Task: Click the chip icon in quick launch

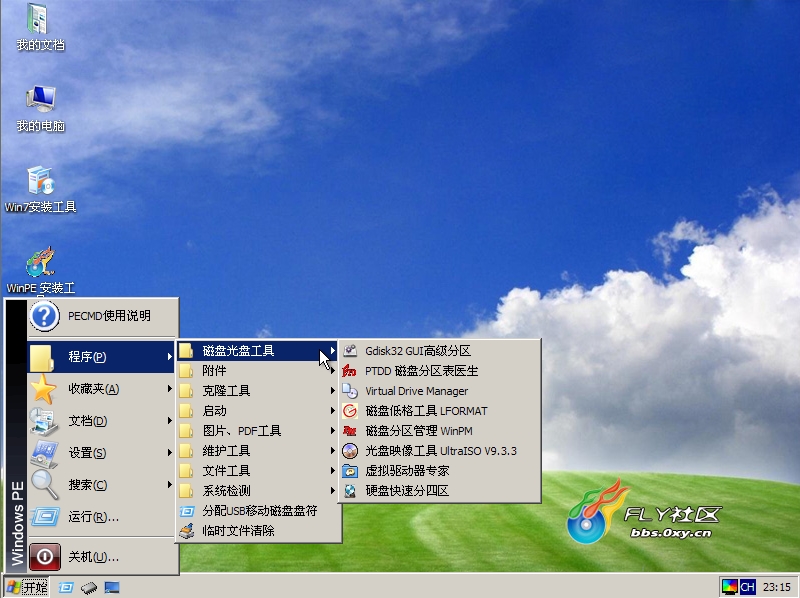Action: click(x=89, y=587)
